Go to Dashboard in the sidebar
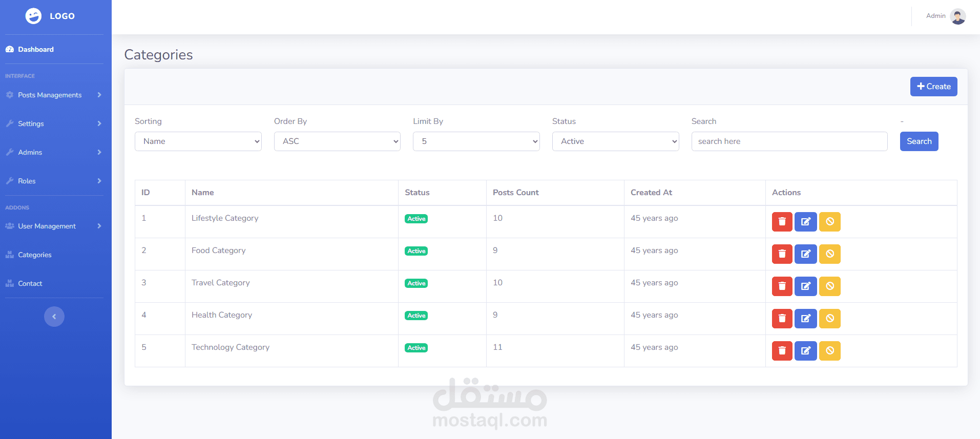 [x=36, y=50]
